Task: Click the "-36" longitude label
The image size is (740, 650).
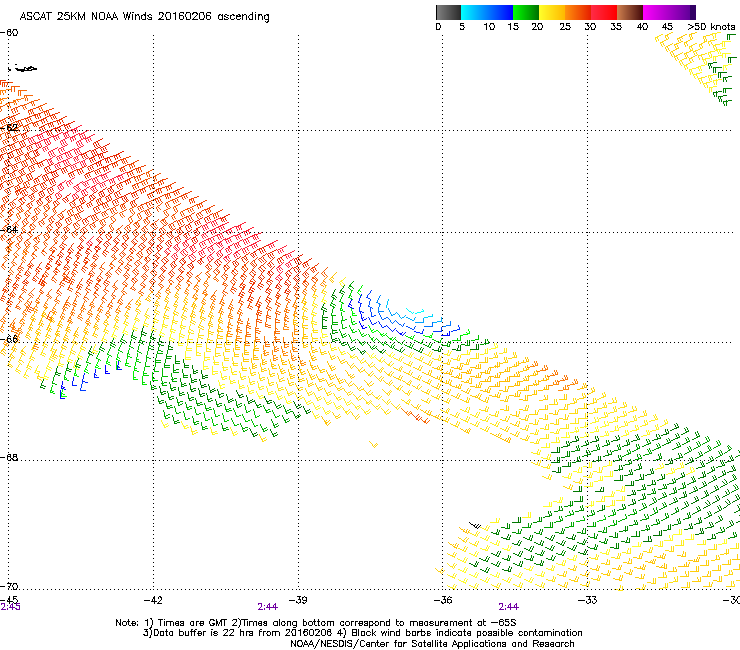Action: point(443,600)
